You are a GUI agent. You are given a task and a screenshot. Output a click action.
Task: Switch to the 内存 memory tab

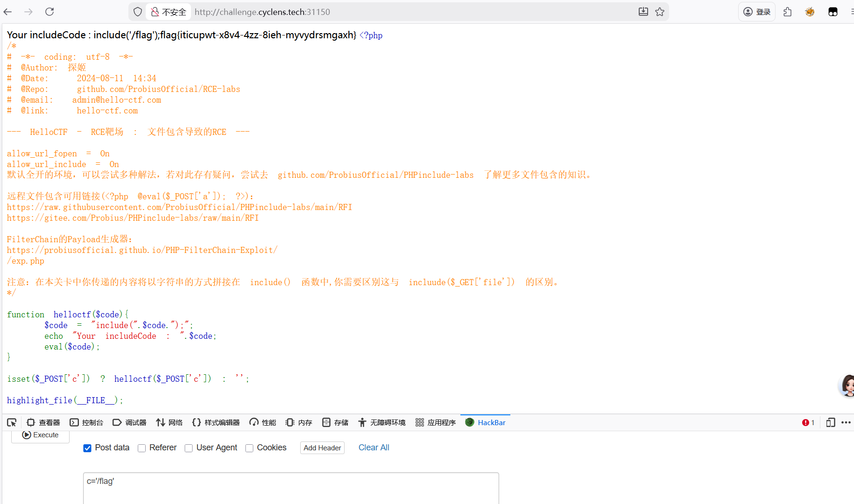[299, 422]
